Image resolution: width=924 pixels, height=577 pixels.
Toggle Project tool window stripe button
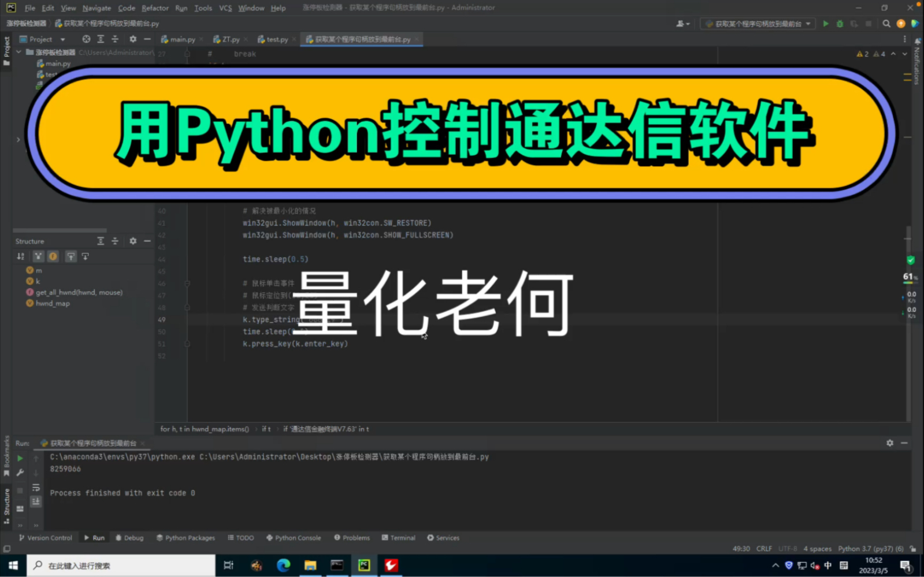click(6, 51)
